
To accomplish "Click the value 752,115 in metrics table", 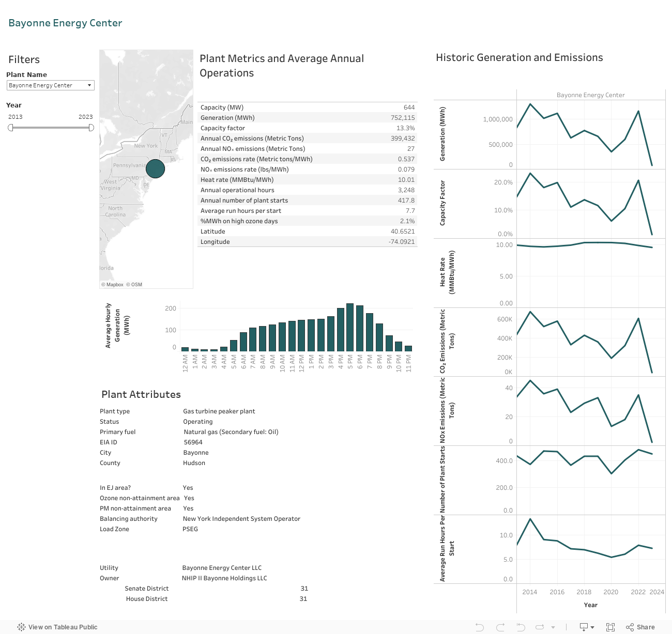I will pyautogui.click(x=403, y=118).
